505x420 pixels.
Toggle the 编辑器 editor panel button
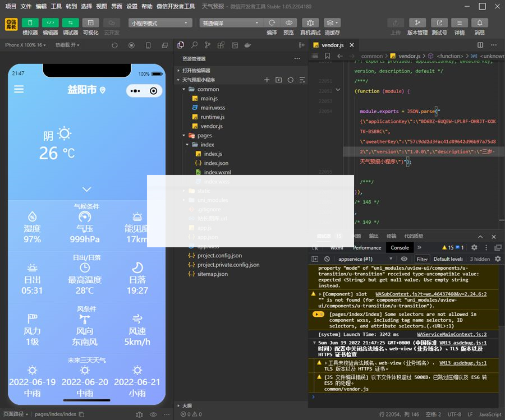(50, 23)
